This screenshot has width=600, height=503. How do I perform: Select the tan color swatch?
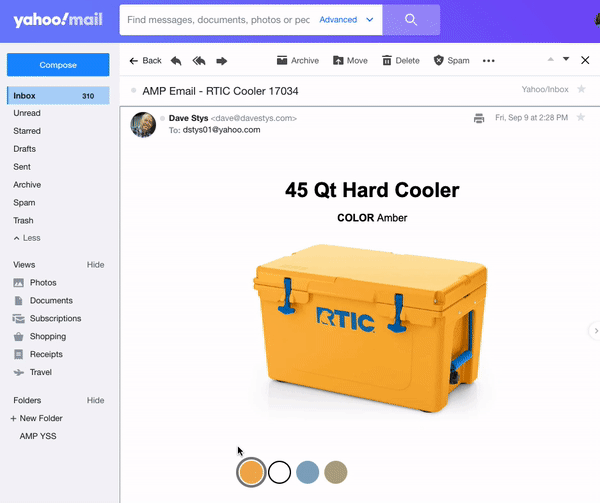pos(336,472)
